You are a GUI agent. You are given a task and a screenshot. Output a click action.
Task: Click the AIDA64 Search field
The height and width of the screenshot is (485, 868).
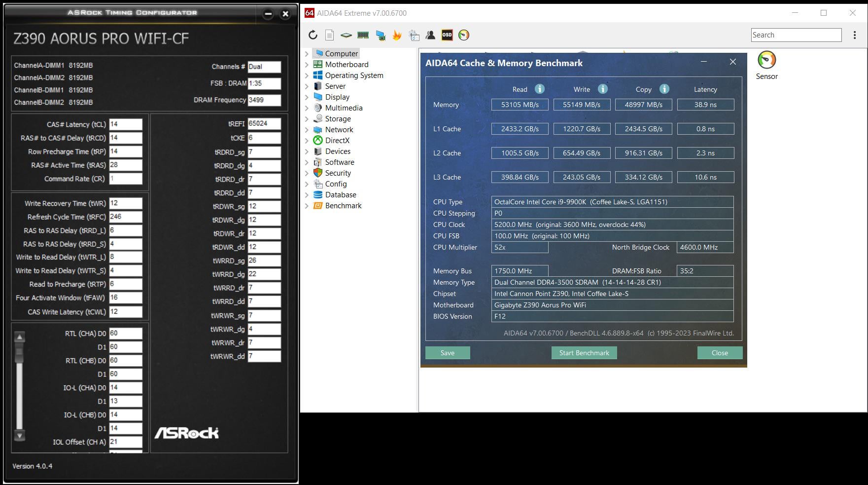click(796, 35)
